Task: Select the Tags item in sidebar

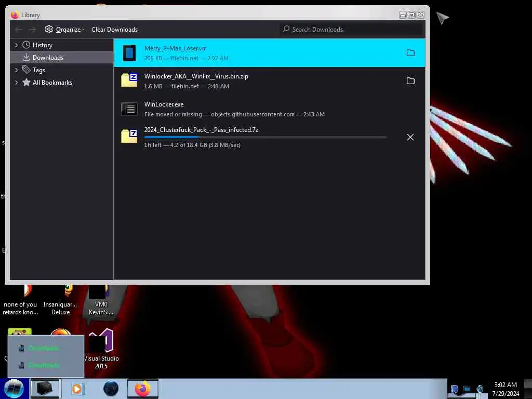Action: coord(38,70)
